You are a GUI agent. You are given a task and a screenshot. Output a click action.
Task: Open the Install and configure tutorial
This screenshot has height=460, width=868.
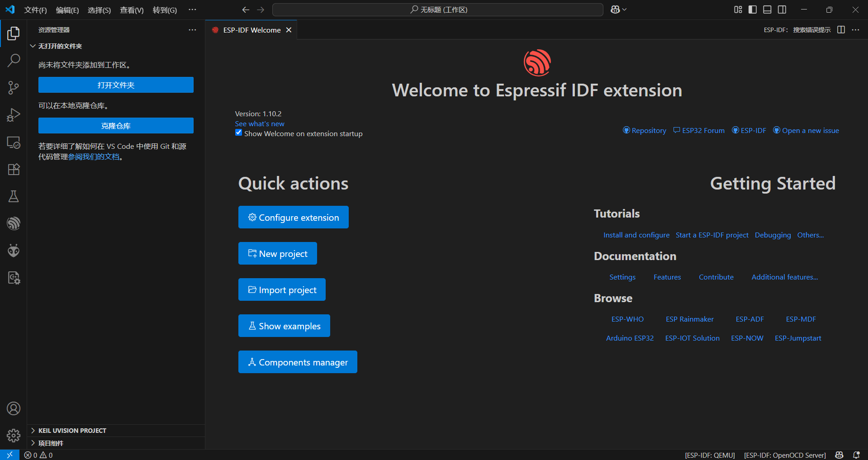(x=636, y=235)
